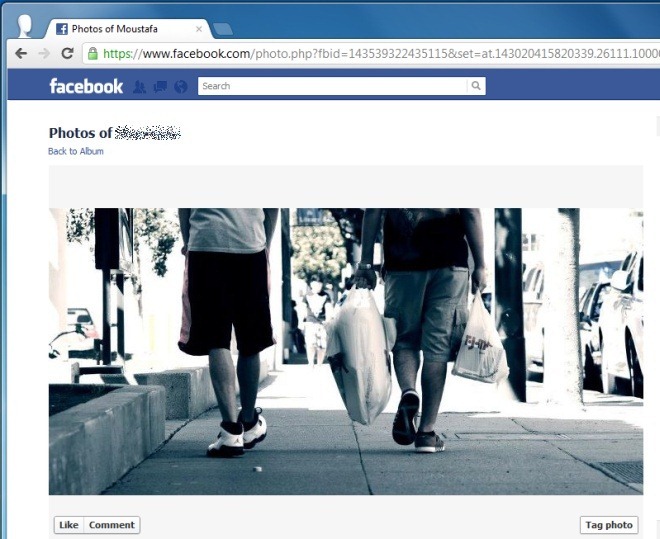Click the Photos of heading text
Viewport: 660px width, 539px height.
(x=80, y=133)
